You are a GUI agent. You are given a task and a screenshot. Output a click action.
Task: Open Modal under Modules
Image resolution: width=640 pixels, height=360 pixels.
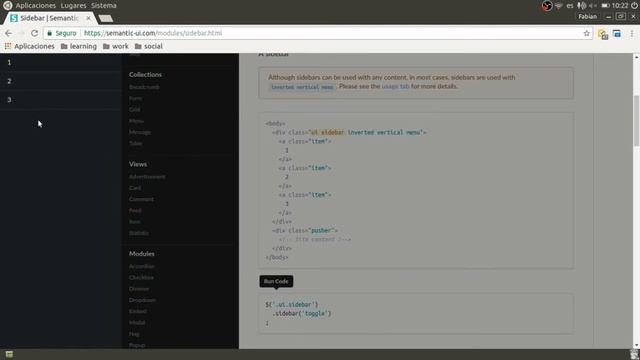137,322
